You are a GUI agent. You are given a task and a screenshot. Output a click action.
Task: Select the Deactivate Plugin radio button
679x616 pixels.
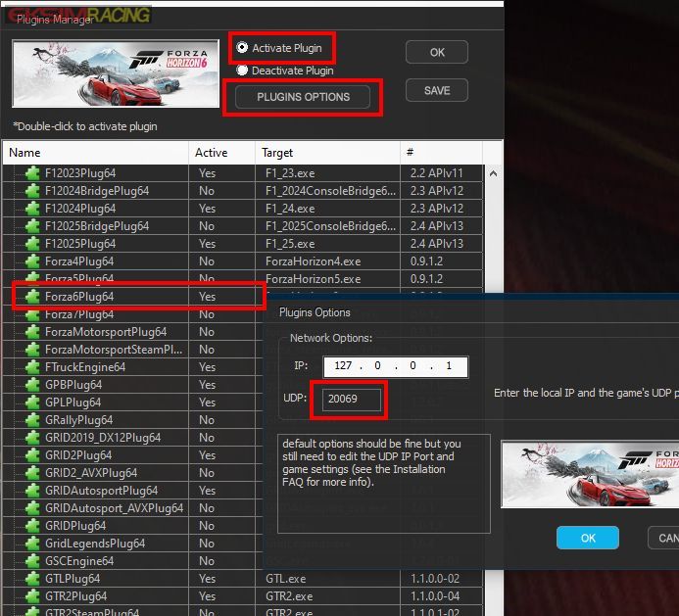[242, 71]
